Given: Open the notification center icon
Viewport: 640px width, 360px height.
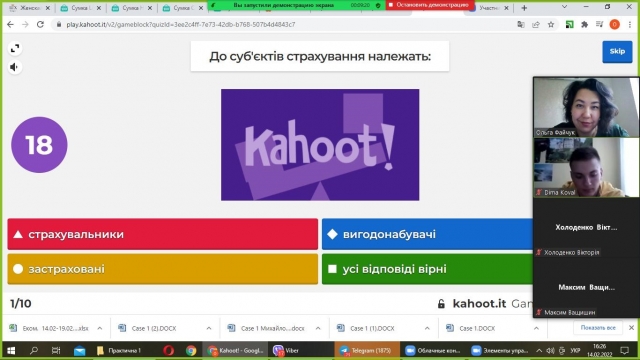Looking at the screenshot, I should pyautogui.click(x=624, y=351).
